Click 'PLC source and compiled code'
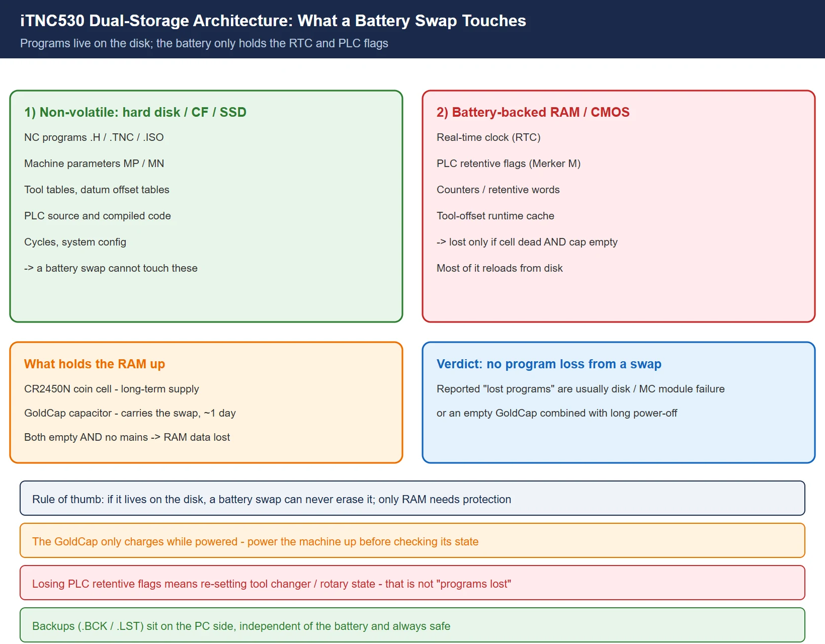Screen dimensions: 825x644 tap(98, 216)
